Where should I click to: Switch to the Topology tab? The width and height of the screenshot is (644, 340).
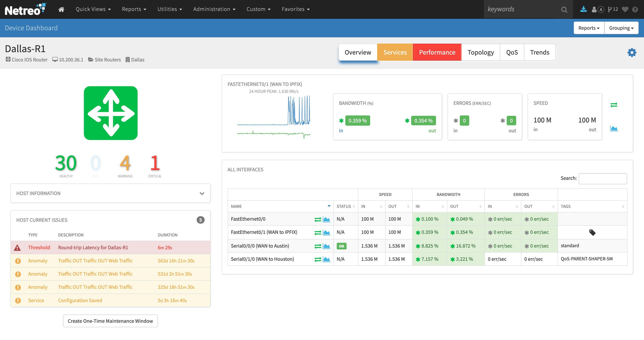click(480, 52)
